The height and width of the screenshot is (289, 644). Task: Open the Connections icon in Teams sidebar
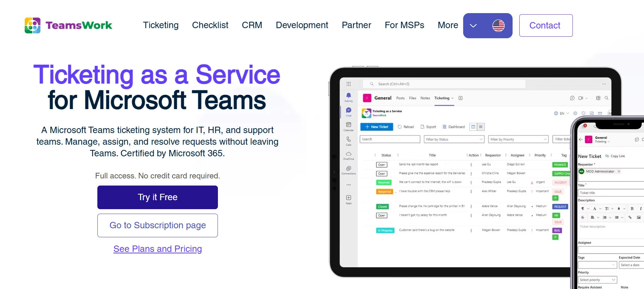pyautogui.click(x=349, y=170)
